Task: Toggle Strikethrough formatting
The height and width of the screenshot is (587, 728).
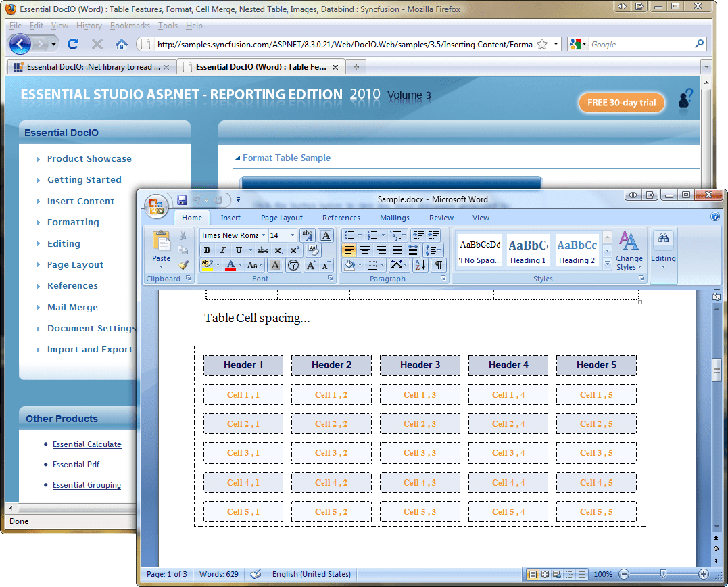Action: pos(263,250)
